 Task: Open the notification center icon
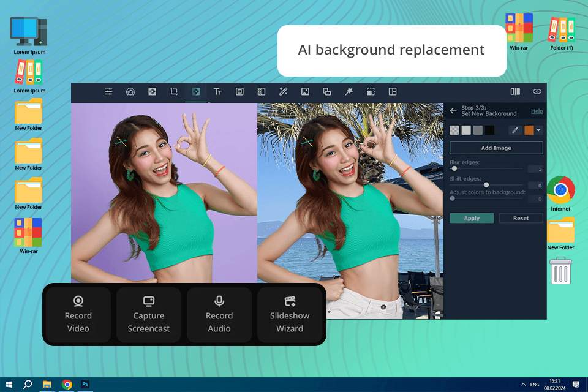(x=576, y=385)
